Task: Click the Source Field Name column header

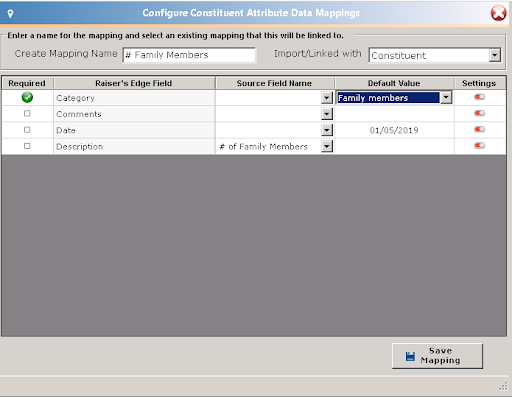Action: pos(274,83)
